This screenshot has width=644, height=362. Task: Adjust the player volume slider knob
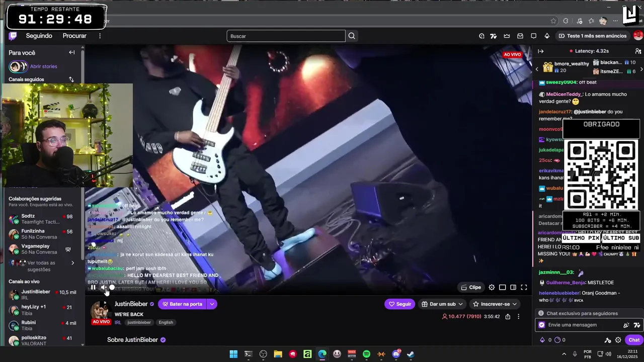[x=112, y=288]
